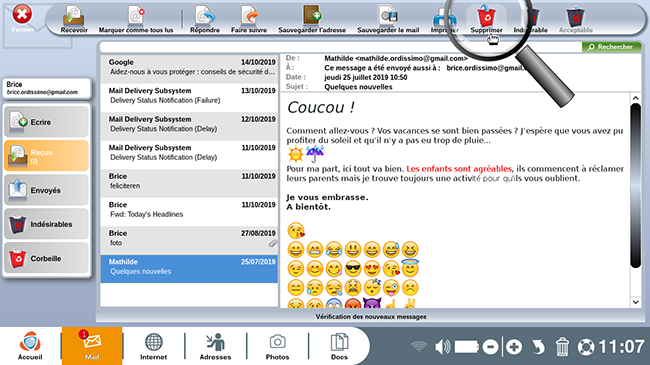650x365 pixels.
Task: Click red text 'Les enfants sont agréables'
Action: [459, 169]
